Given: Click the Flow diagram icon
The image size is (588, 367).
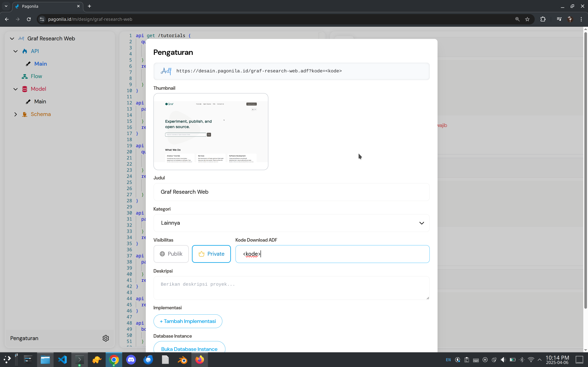Looking at the screenshot, I should 24,76.
